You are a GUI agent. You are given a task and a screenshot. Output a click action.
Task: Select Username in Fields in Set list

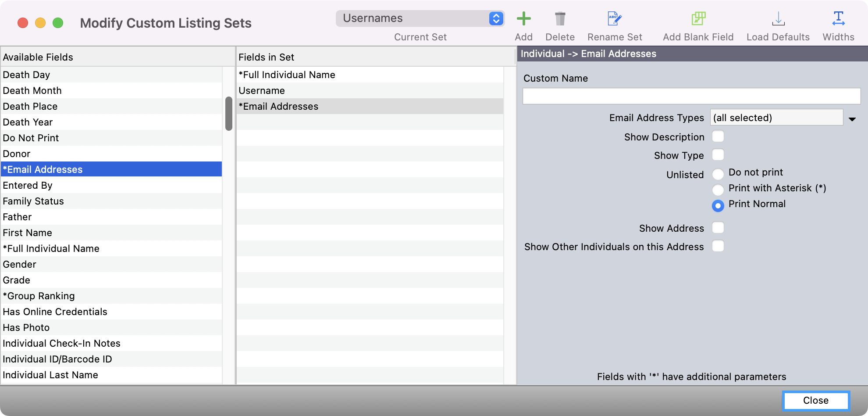point(262,91)
